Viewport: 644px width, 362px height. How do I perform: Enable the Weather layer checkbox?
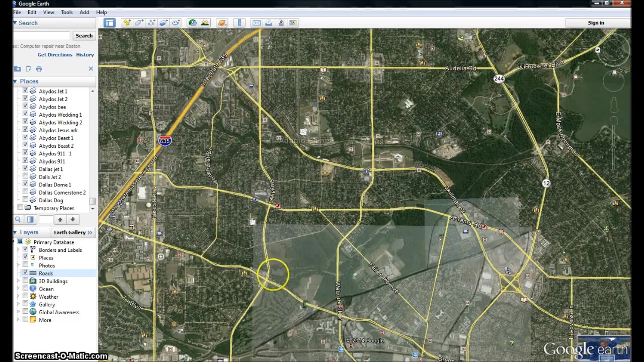coord(25,296)
